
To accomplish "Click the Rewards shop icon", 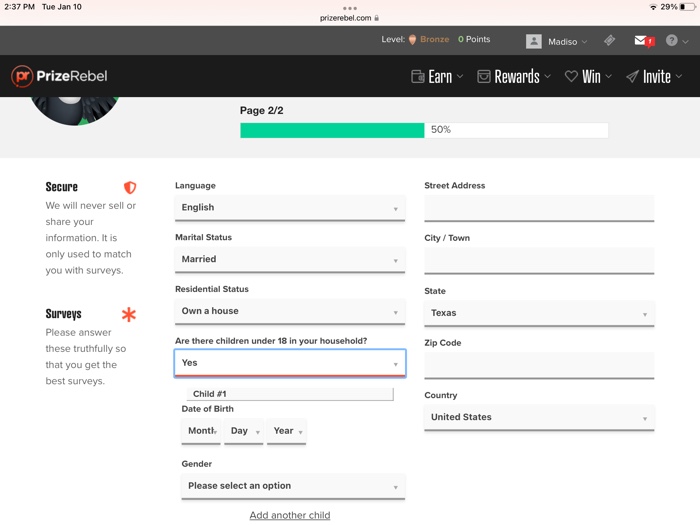I will [x=483, y=77].
